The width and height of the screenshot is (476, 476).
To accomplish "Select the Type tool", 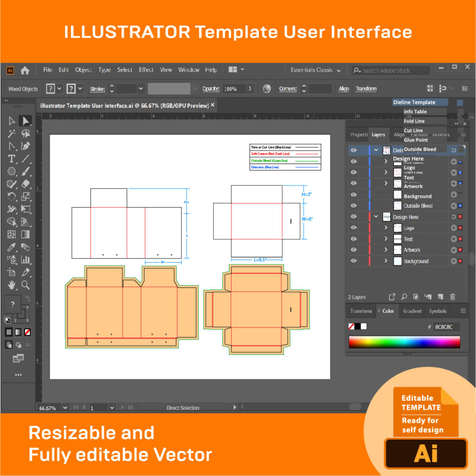I will point(11,159).
